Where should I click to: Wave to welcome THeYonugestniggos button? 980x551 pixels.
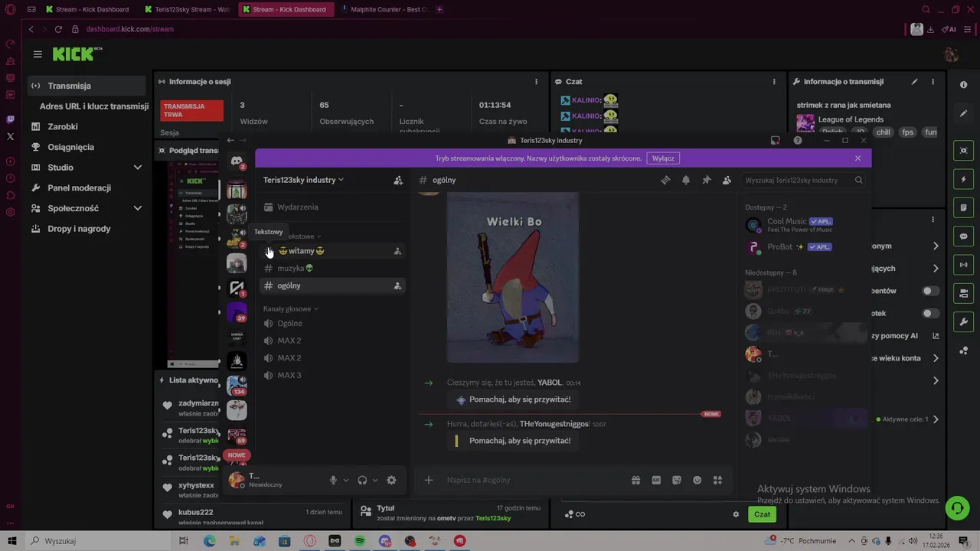(512, 441)
